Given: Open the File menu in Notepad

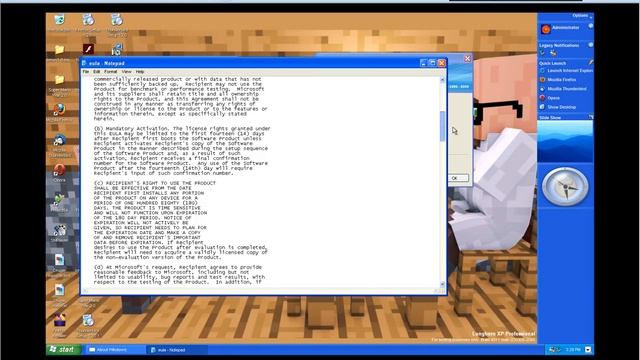Looking at the screenshot, I should (x=86, y=72).
